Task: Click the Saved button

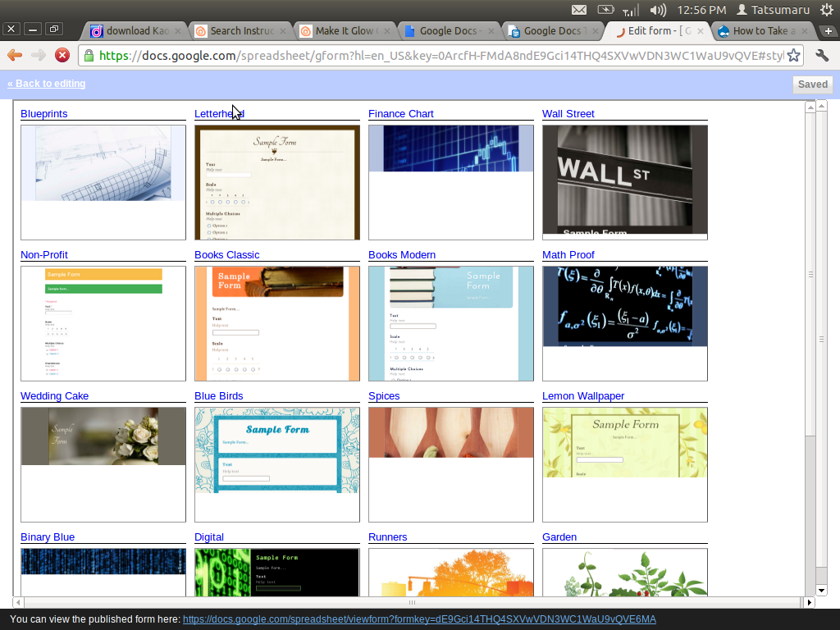Action: click(810, 84)
